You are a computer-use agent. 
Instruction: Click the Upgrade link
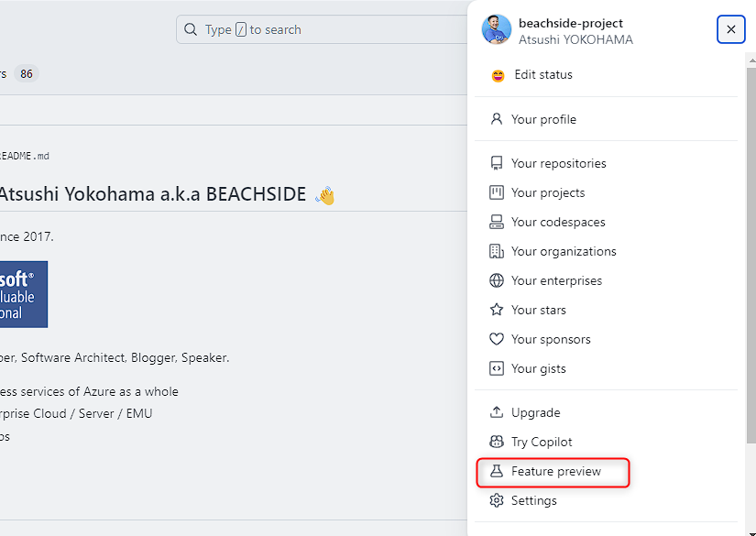pos(536,412)
